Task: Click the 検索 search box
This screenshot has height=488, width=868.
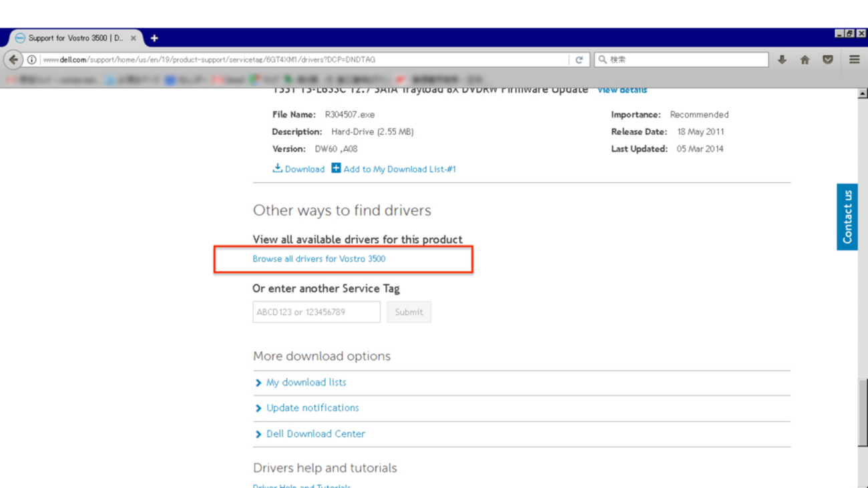Action: tap(681, 59)
